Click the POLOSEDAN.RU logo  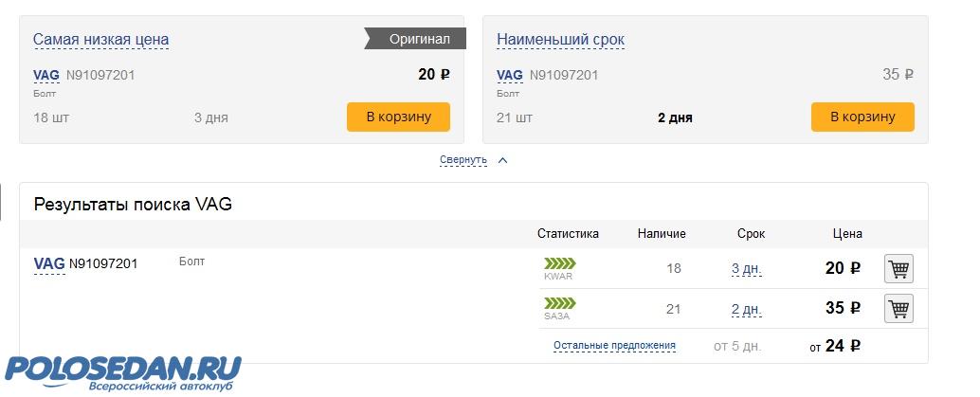coord(123,371)
